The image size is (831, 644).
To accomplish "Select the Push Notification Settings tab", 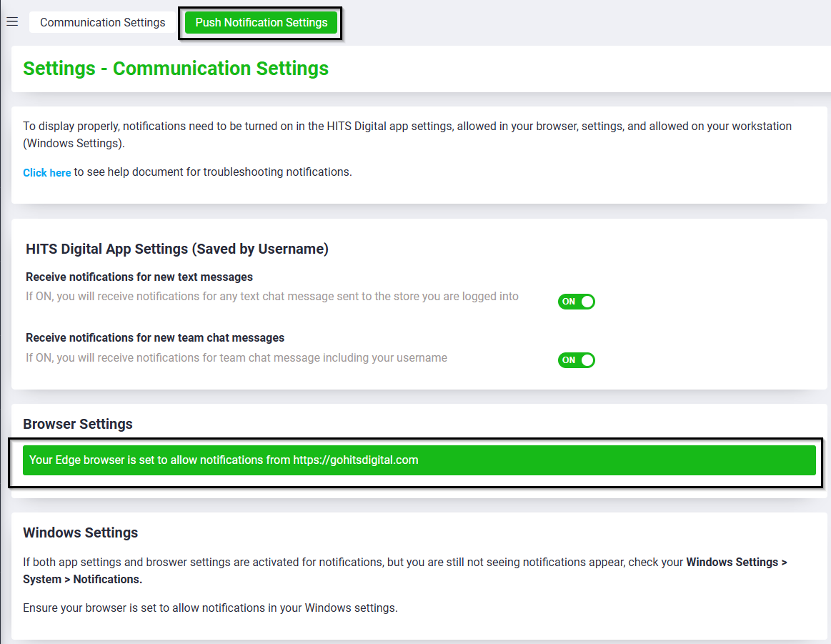I will click(x=261, y=22).
